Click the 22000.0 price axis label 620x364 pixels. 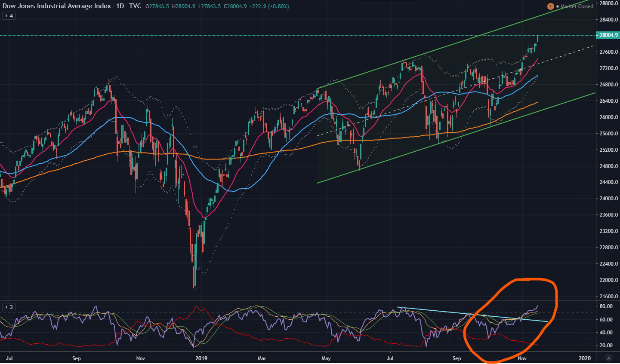tap(608, 280)
